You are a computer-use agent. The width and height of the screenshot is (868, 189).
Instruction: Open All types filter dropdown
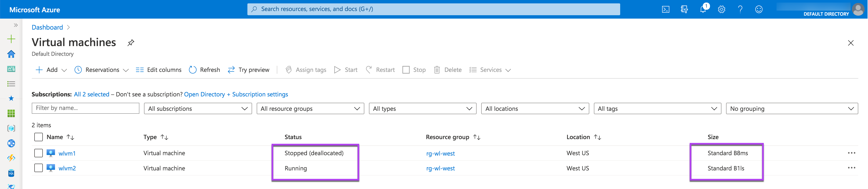click(x=423, y=109)
